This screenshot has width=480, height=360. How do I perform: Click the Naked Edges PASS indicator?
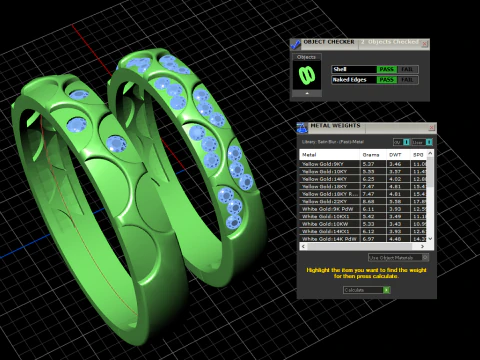point(387,80)
